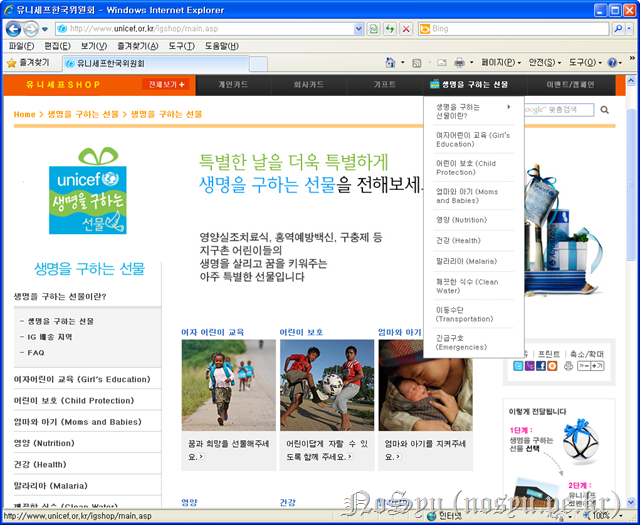Click the 전체보기 + button
Screen dimensions: 640x525
164,85
